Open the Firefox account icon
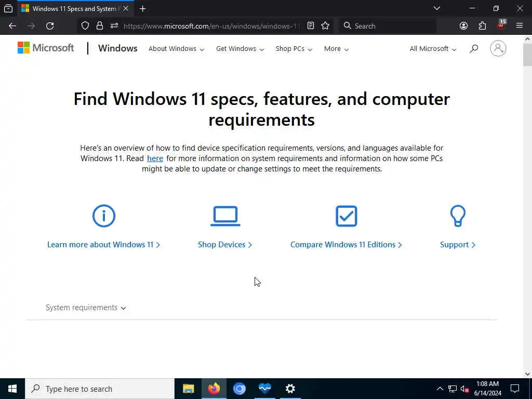This screenshot has width=532, height=399. click(x=463, y=26)
